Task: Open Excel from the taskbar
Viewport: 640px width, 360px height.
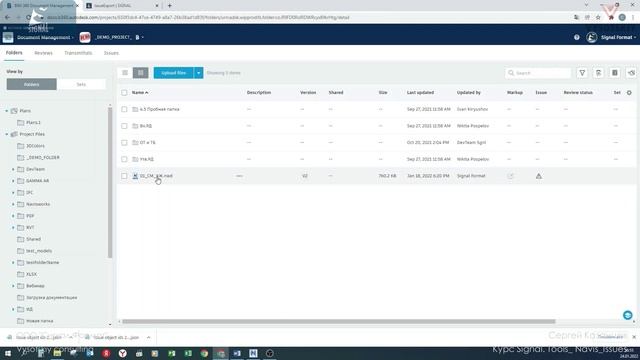Action: [188, 353]
